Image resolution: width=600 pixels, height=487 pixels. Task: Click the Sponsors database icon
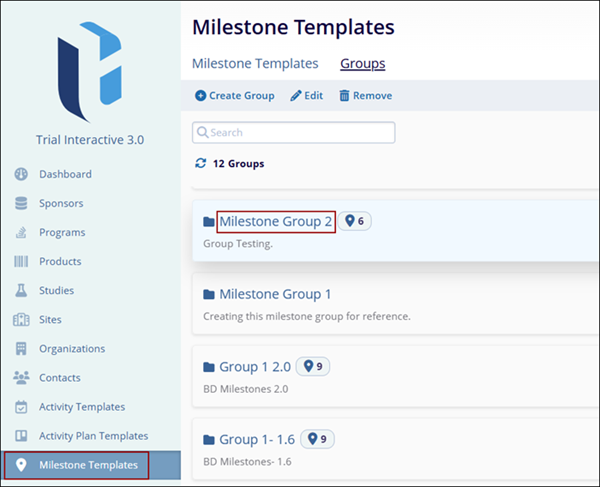click(x=21, y=203)
